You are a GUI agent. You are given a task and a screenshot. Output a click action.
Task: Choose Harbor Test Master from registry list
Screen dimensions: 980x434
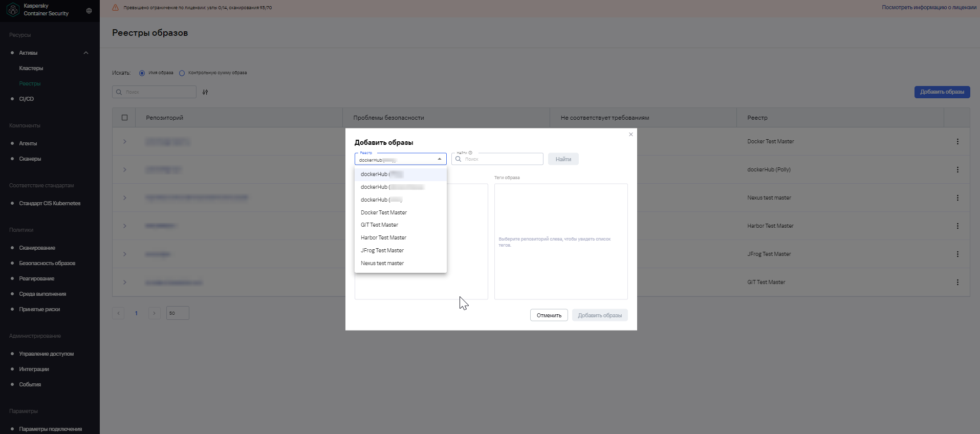(401, 237)
